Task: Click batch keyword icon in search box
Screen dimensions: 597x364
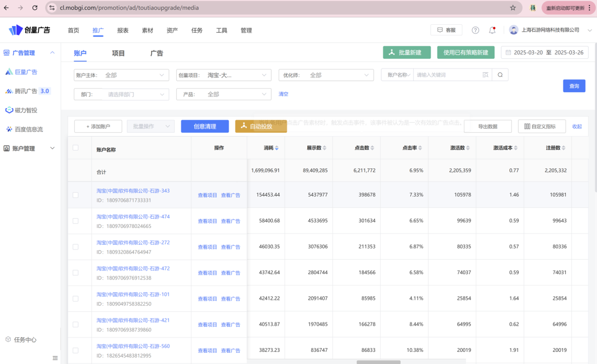Action: [486, 75]
